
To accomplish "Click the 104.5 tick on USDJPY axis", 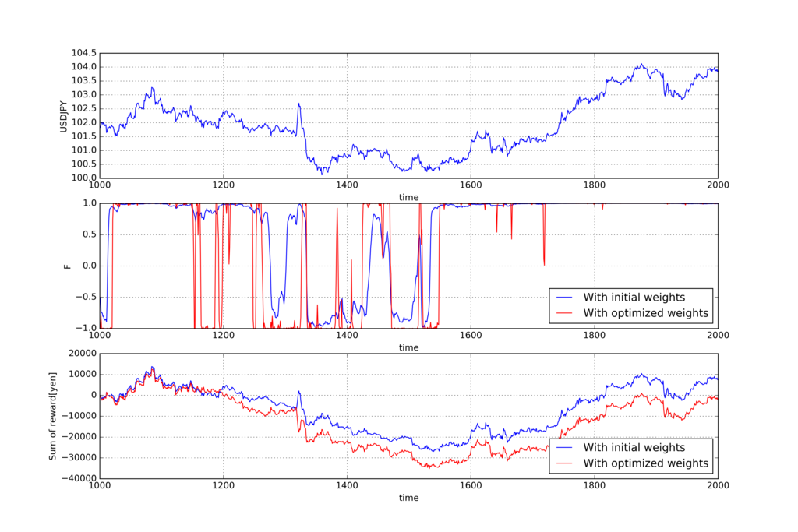I will [83, 53].
